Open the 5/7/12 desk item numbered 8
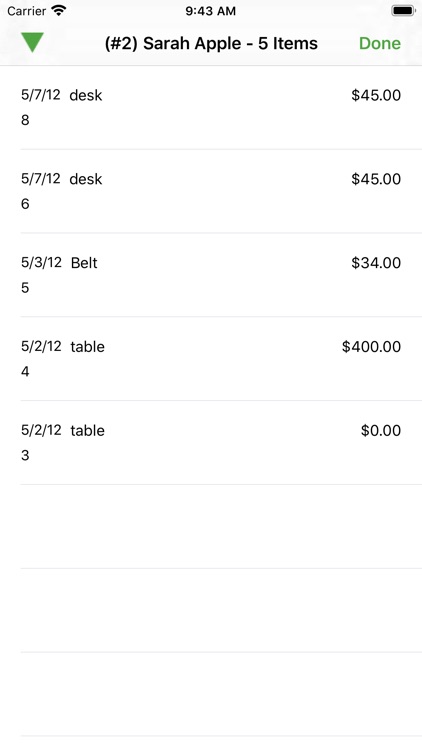Image resolution: width=422 pixels, height=750 pixels. click(x=211, y=107)
